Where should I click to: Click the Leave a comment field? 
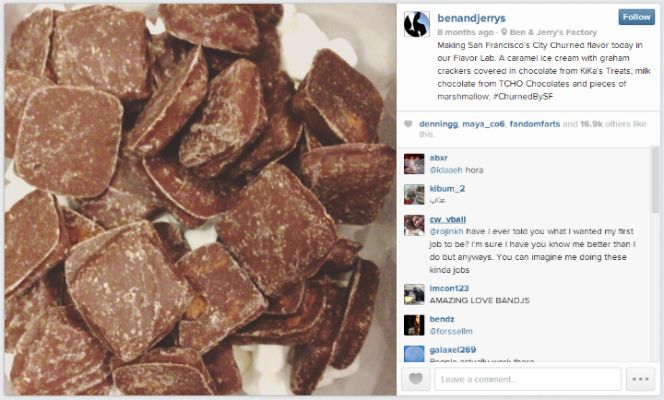tap(528, 379)
